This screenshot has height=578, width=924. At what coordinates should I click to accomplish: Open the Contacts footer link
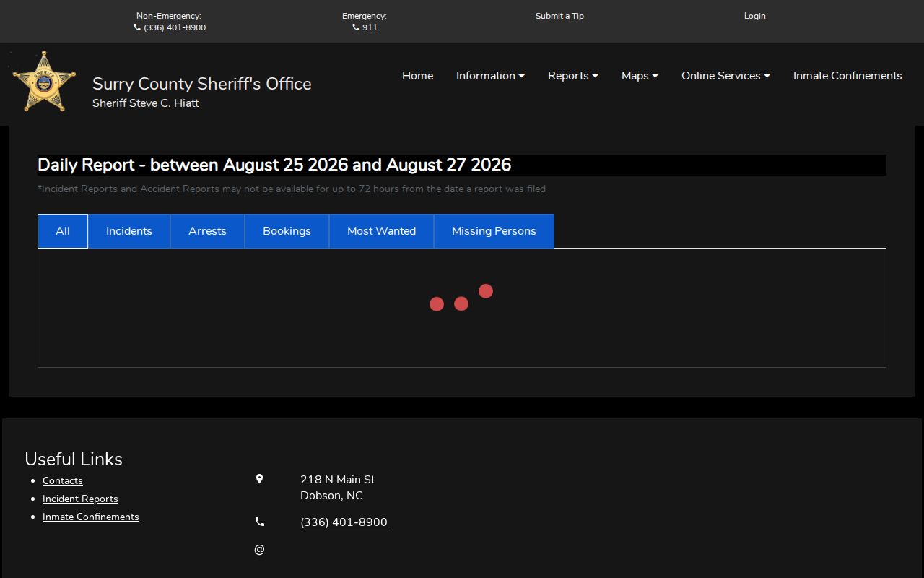point(63,480)
